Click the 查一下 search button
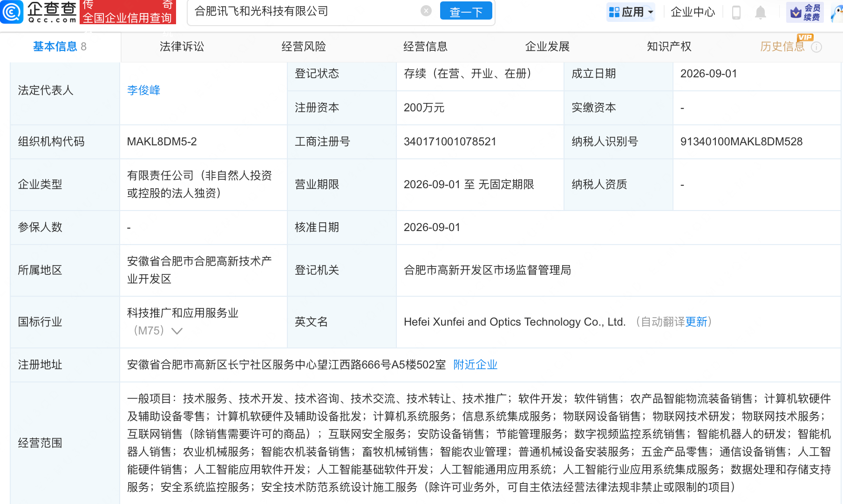Screen dimensions: 843x504 (466, 12)
